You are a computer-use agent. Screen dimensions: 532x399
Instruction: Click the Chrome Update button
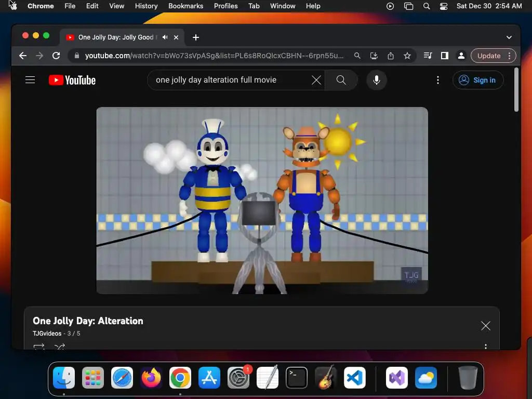488,56
